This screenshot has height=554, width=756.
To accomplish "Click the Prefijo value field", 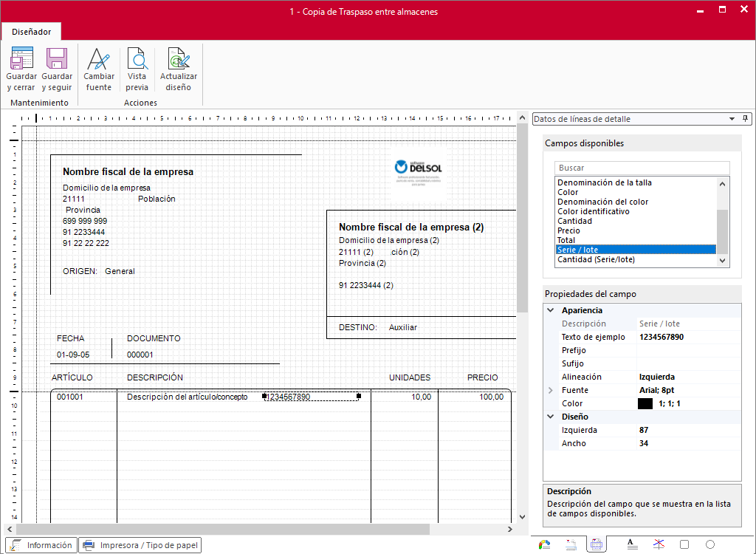I will (690, 350).
